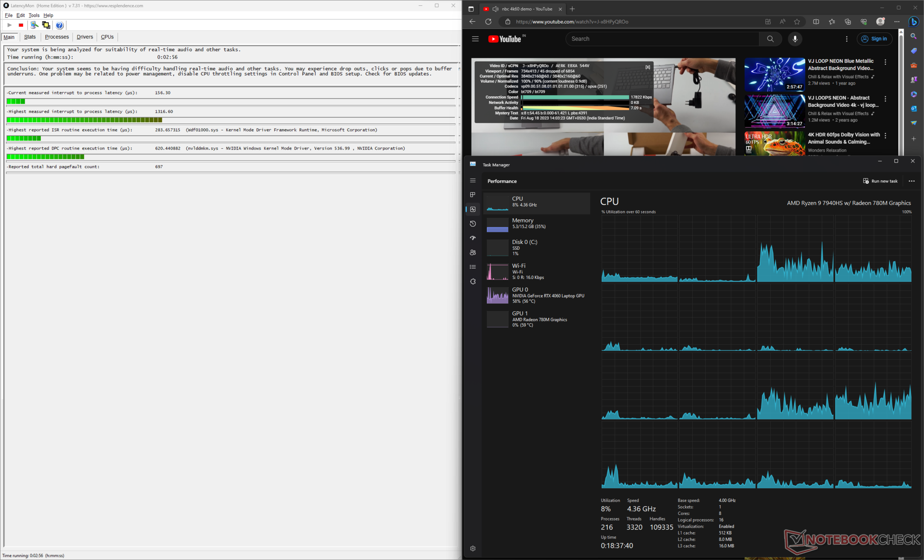Open Task Manager's App history icon
Screen dimensions: 924x560
click(x=473, y=224)
